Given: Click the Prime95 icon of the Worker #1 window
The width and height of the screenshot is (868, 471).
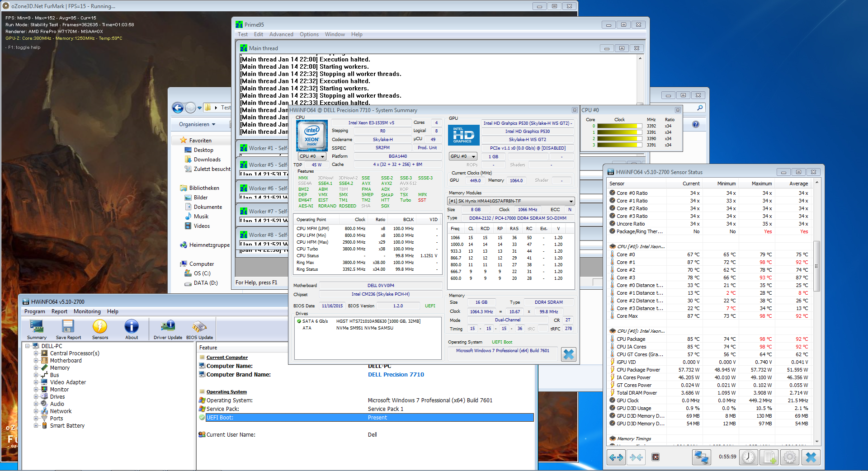Looking at the screenshot, I should pyautogui.click(x=244, y=148).
